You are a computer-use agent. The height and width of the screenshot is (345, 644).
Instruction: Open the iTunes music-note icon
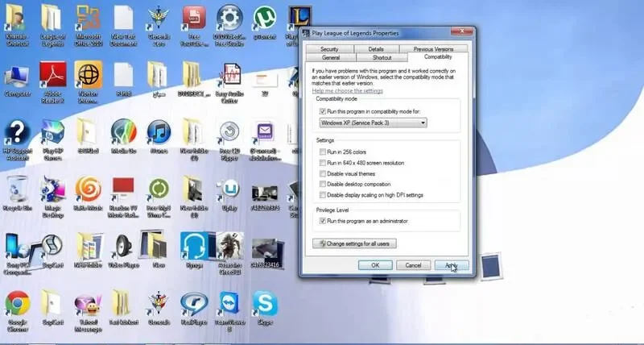pyautogui.click(x=159, y=133)
